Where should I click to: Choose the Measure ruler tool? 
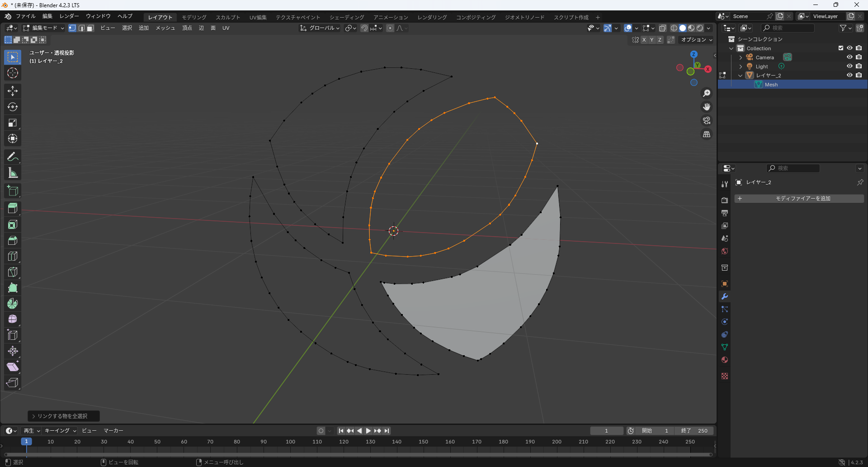coord(13,173)
